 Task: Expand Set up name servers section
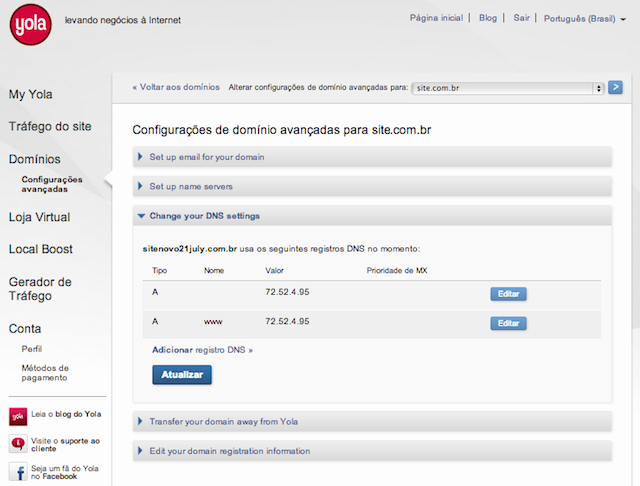point(192,186)
